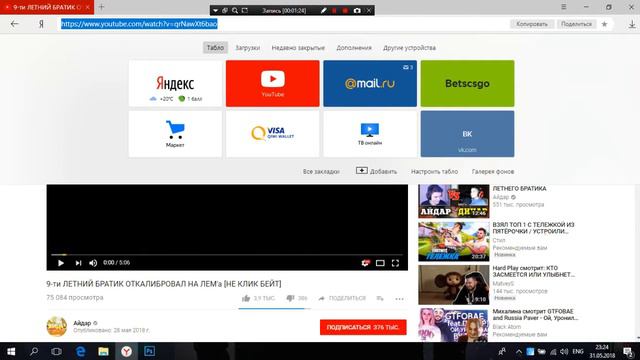
Task: Open suggested video ВЗЯЛ ТОП 1 С ТЕЛЕЖКОЙ
Action: (453, 242)
